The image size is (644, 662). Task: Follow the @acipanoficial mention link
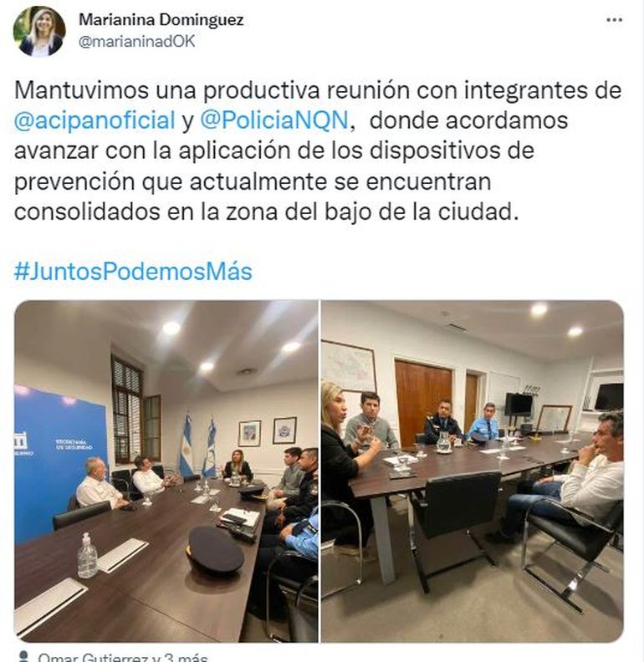point(95,120)
